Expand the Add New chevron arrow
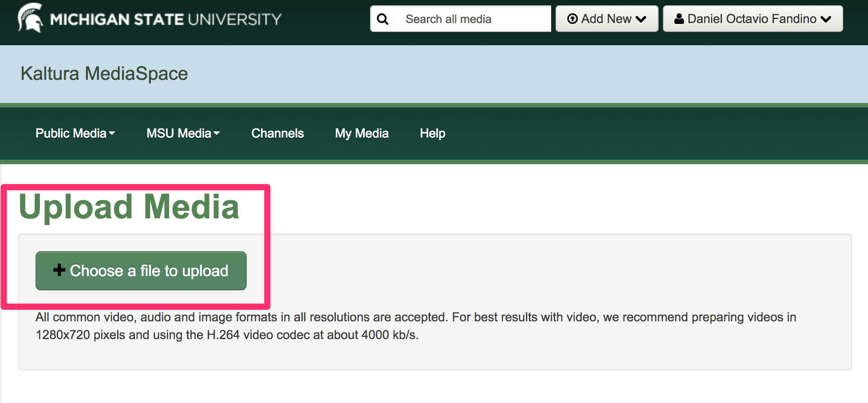The image size is (868, 403). [x=641, y=19]
